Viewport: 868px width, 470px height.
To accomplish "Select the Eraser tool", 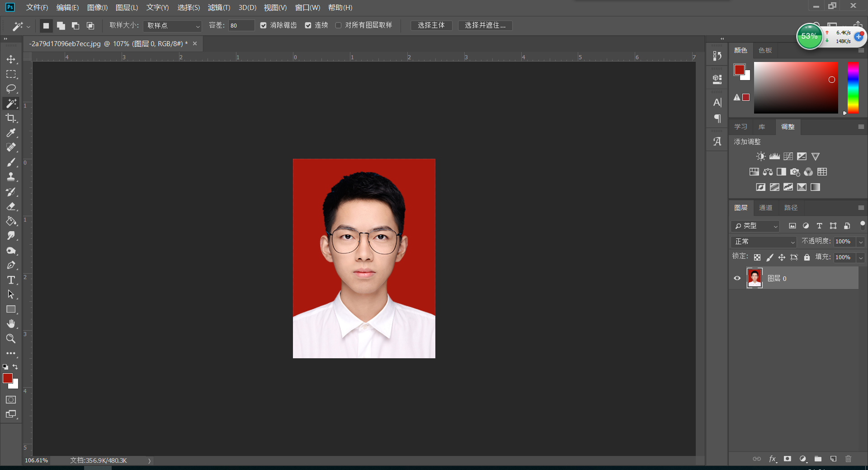I will pyautogui.click(x=11, y=206).
